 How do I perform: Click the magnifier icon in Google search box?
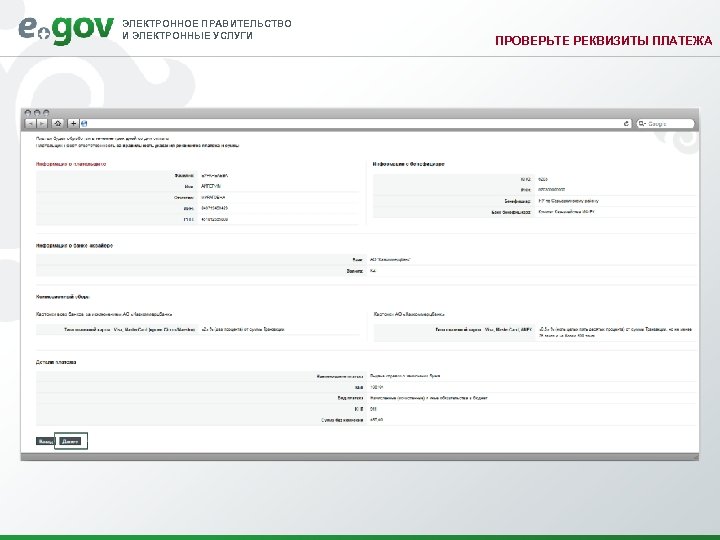tap(642, 124)
